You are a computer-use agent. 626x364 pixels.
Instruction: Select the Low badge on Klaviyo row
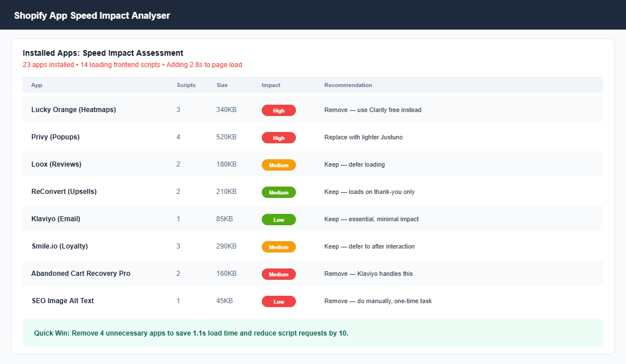(278, 219)
